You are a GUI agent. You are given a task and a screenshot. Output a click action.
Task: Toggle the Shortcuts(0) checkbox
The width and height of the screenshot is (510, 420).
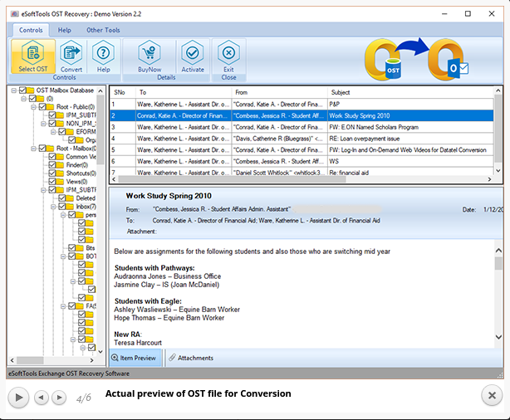pyautogui.click(x=52, y=173)
